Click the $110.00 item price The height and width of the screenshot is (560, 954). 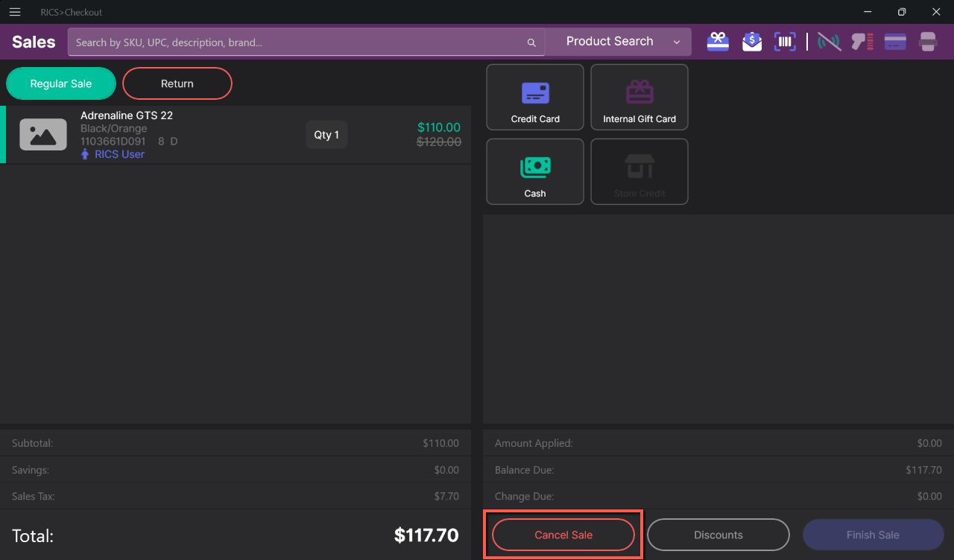(x=439, y=127)
